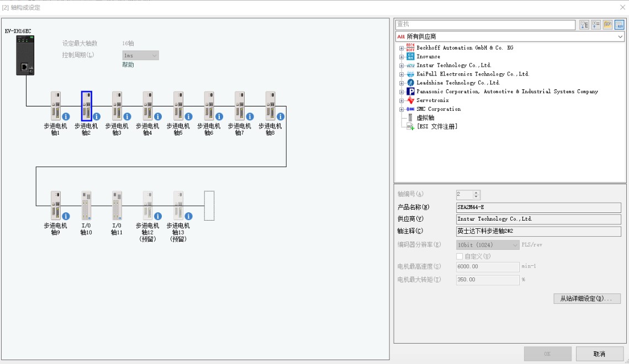Select the reserved axis 13 device
The width and height of the screenshot is (629, 364).
178,206
